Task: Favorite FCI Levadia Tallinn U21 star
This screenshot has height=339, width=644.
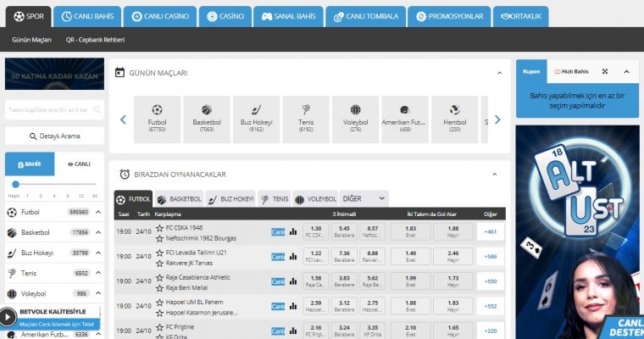Action: pos(160,253)
